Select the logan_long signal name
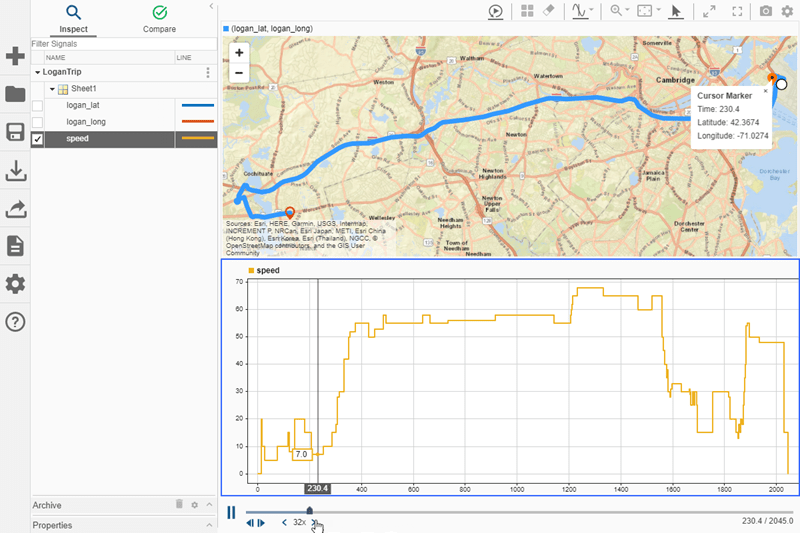Image resolution: width=800 pixels, height=533 pixels. [x=86, y=122]
